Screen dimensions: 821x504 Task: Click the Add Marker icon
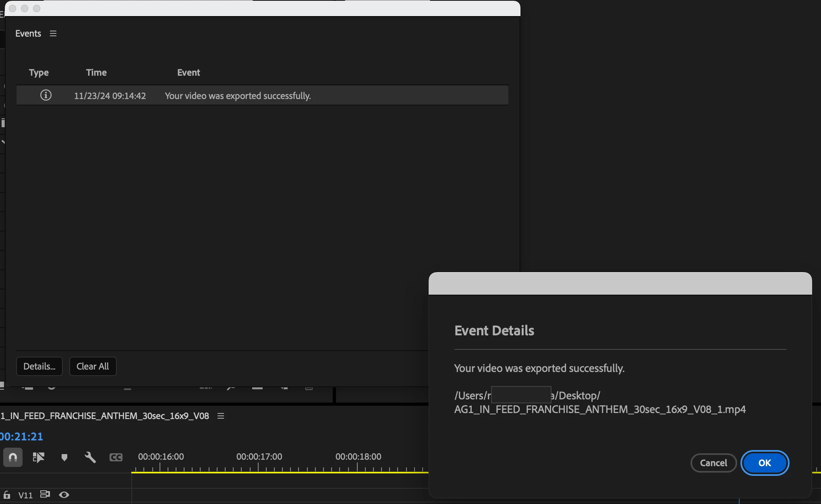[64, 457]
